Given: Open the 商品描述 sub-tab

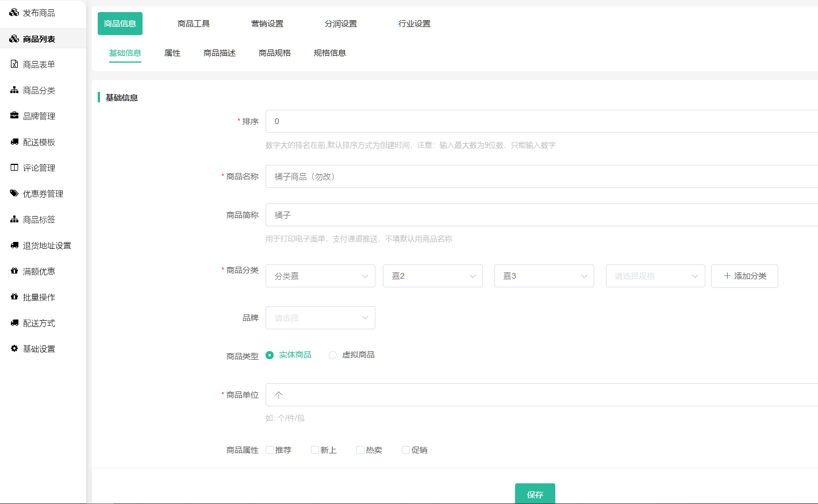Looking at the screenshot, I should (220, 53).
